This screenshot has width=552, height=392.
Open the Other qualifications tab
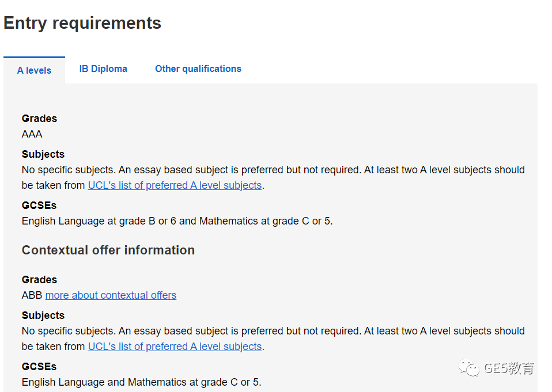[x=198, y=68]
